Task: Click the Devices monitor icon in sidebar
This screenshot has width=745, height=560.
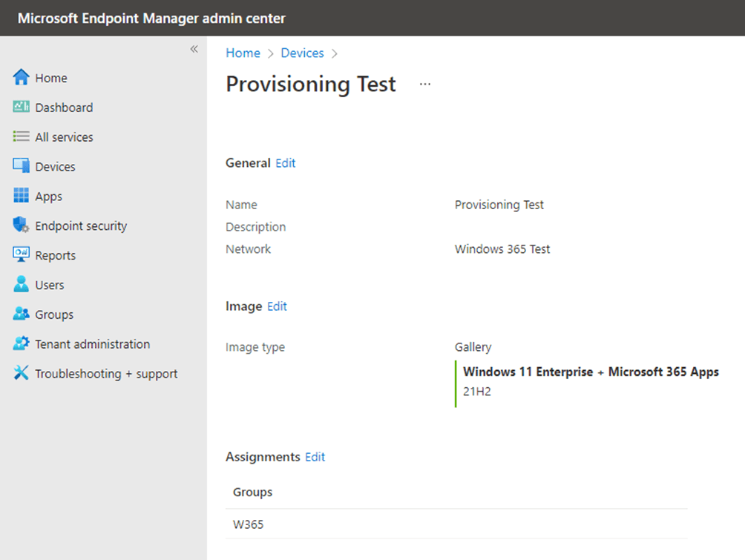Action: click(x=21, y=166)
